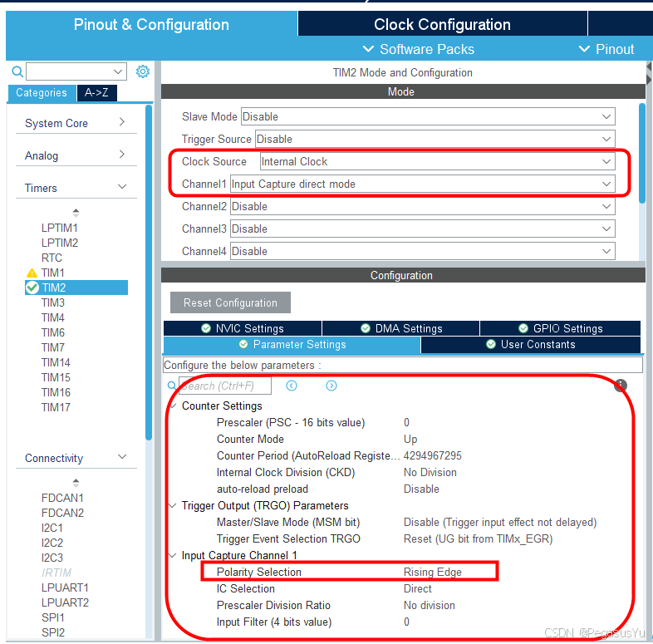Select the Categories tab
Screen dimensions: 653x644
point(42,93)
